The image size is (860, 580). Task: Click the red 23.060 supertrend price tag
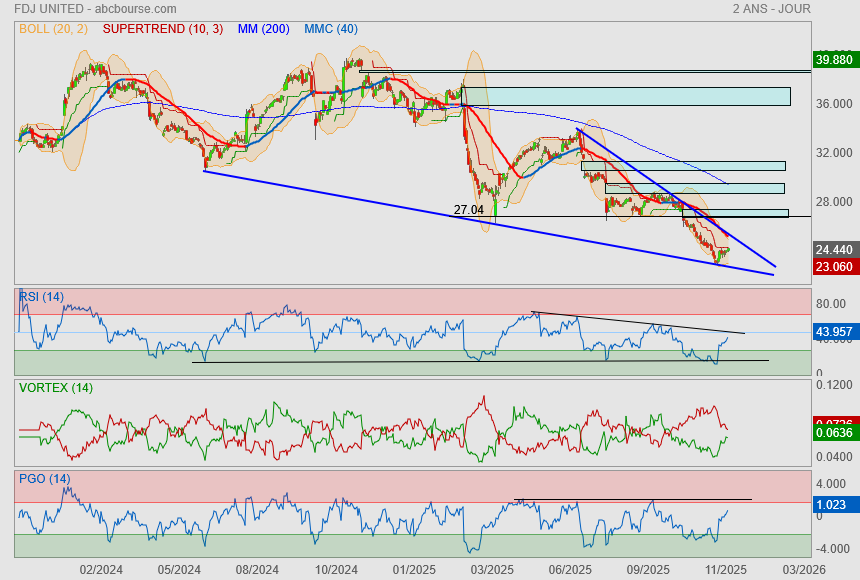(x=834, y=266)
